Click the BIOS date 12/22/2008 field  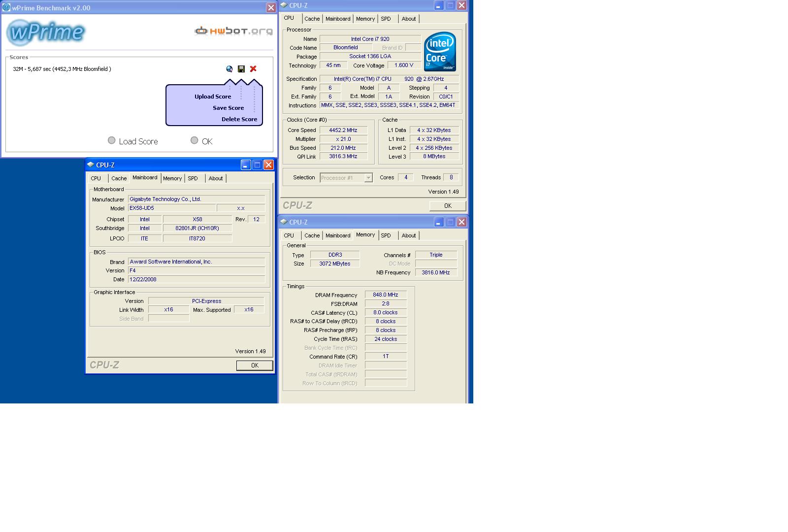pyautogui.click(x=197, y=279)
